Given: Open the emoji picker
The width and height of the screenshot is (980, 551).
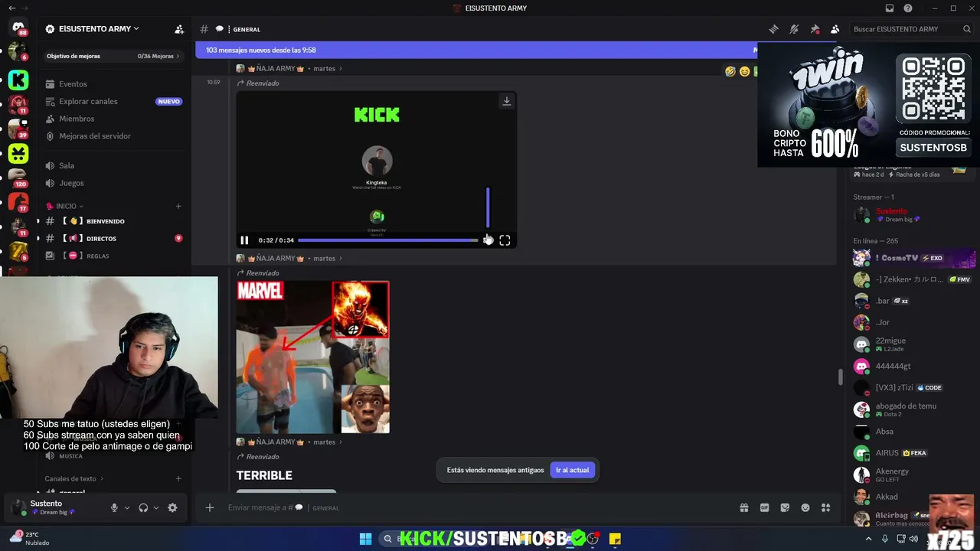Looking at the screenshot, I should point(805,507).
